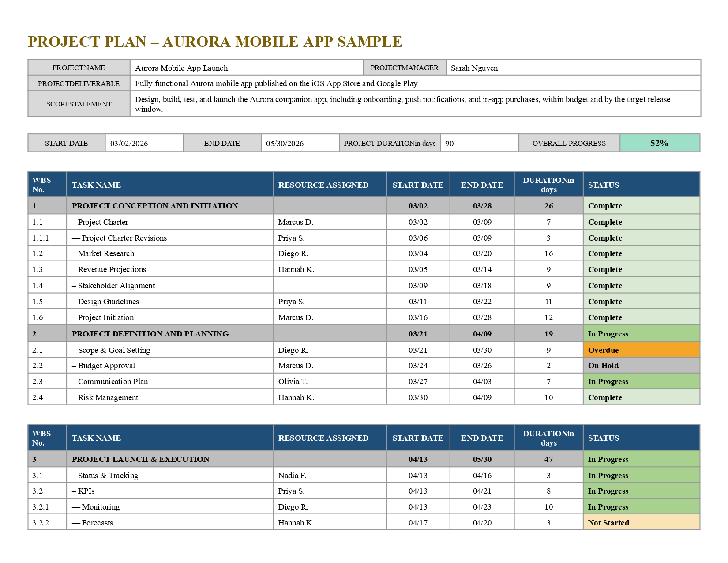Click WBS number '1.1.1' cell

pos(47,238)
